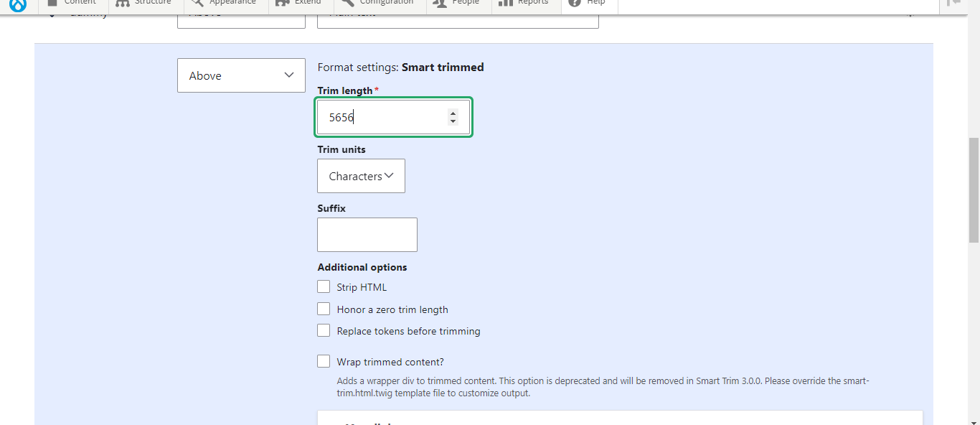Toggle the Wrap trimmed content option

[324, 361]
